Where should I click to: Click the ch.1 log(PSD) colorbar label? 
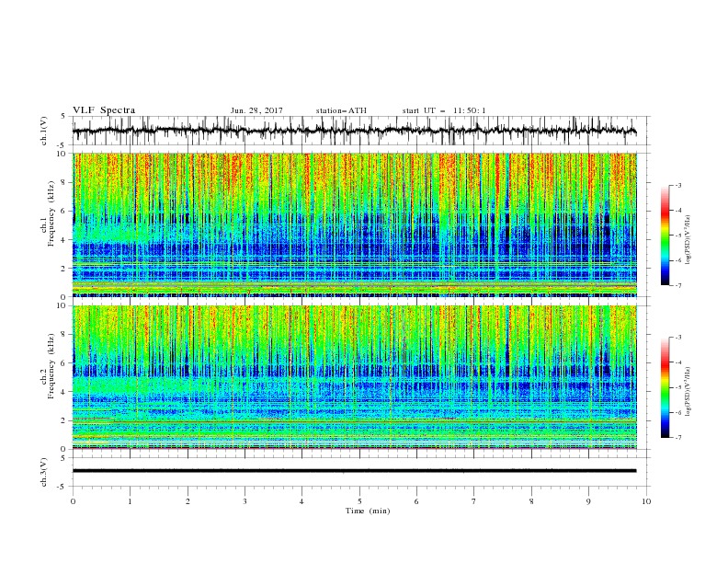point(688,240)
